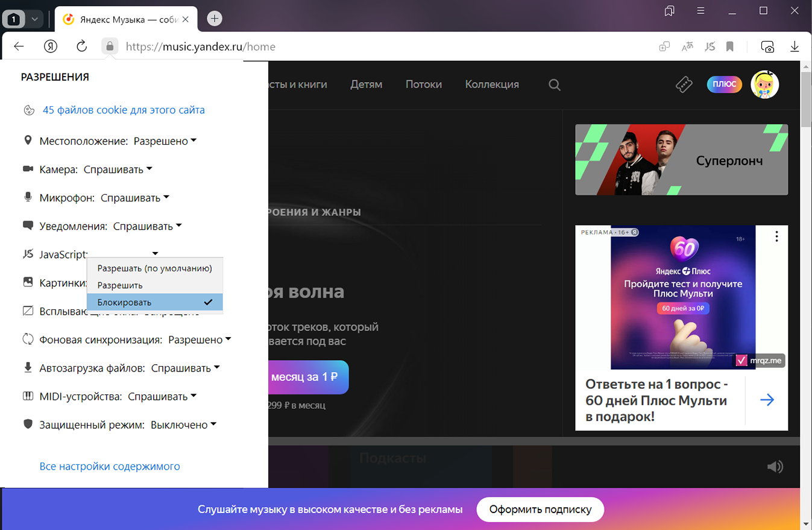Open page translation icon

pyautogui.click(x=687, y=46)
